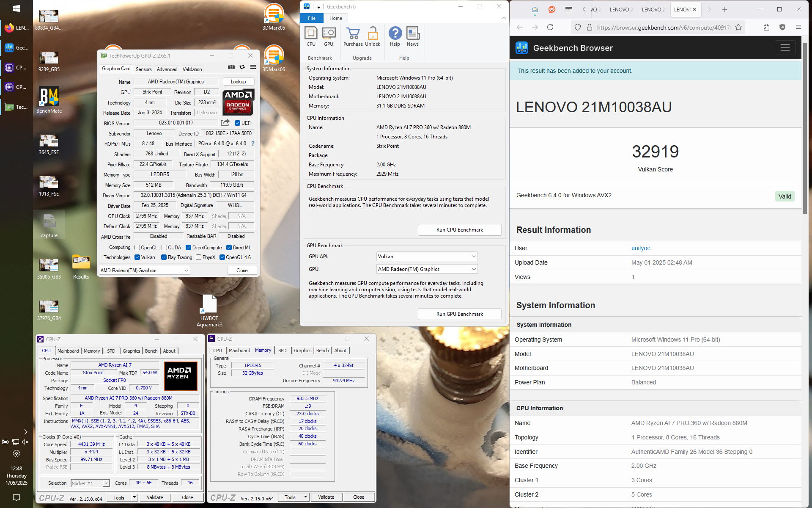This screenshot has width=812, height=508.
Task: Open new Firefox tab with plus
Action: [x=724, y=9]
